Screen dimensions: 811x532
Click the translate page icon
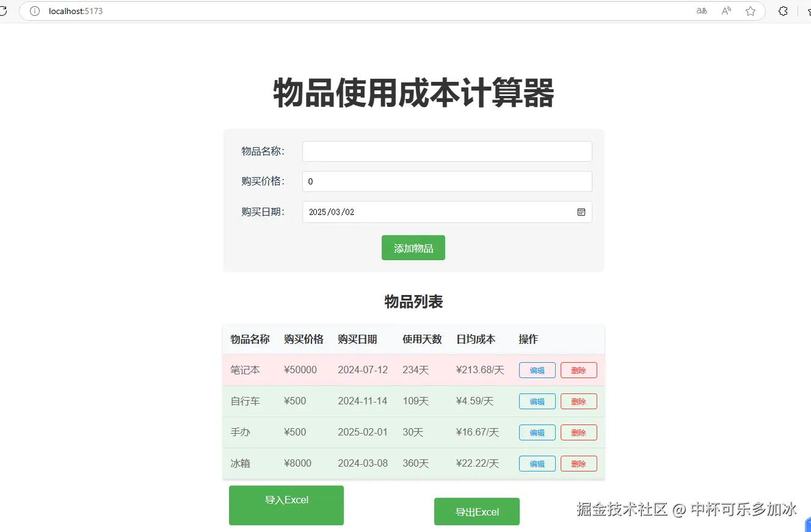point(702,11)
